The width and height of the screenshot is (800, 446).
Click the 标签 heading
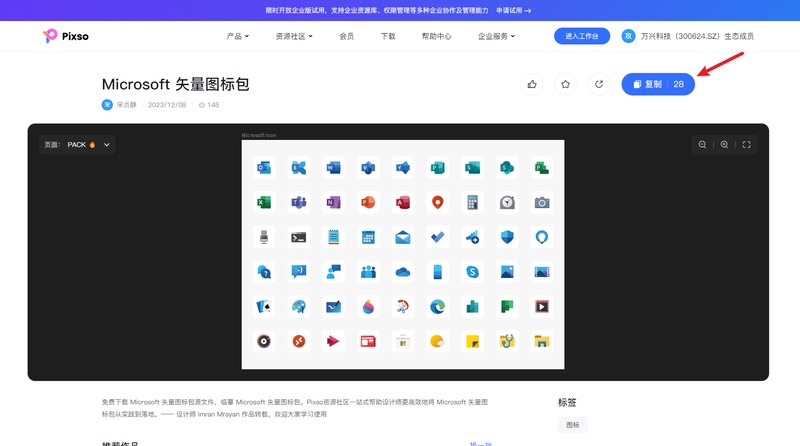click(567, 402)
